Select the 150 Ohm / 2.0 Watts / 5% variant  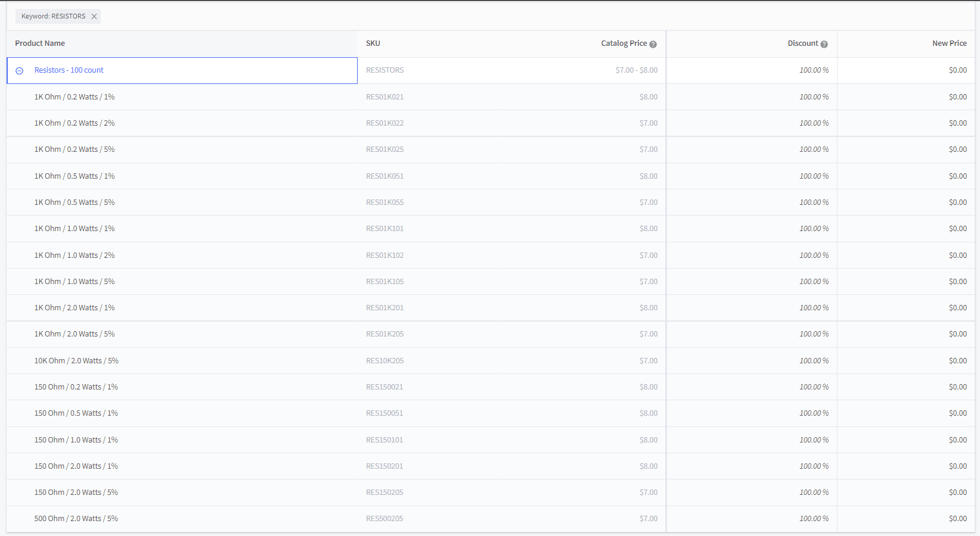click(76, 493)
